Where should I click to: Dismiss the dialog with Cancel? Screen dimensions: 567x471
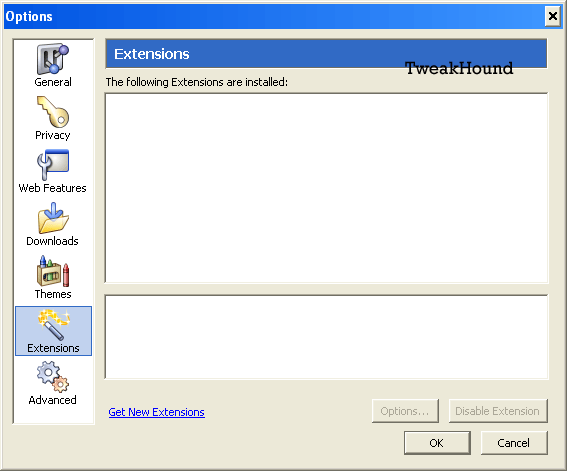tap(514, 443)
